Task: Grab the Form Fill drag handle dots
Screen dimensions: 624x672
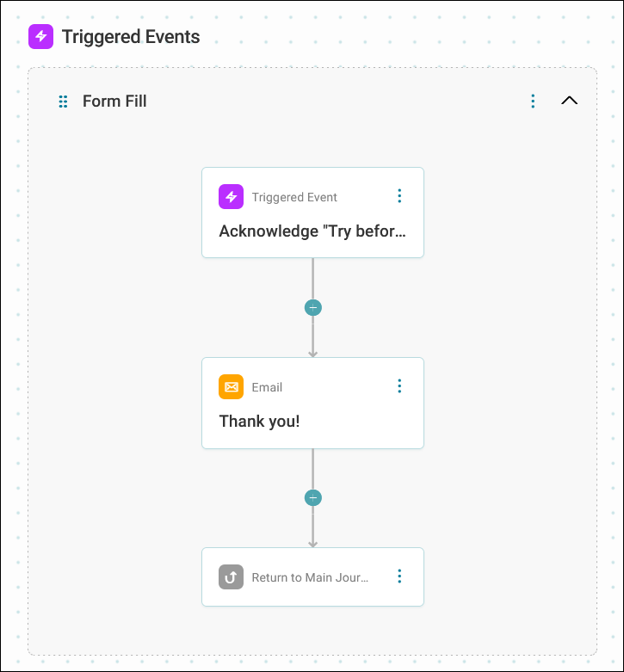Action: point(63,102)
